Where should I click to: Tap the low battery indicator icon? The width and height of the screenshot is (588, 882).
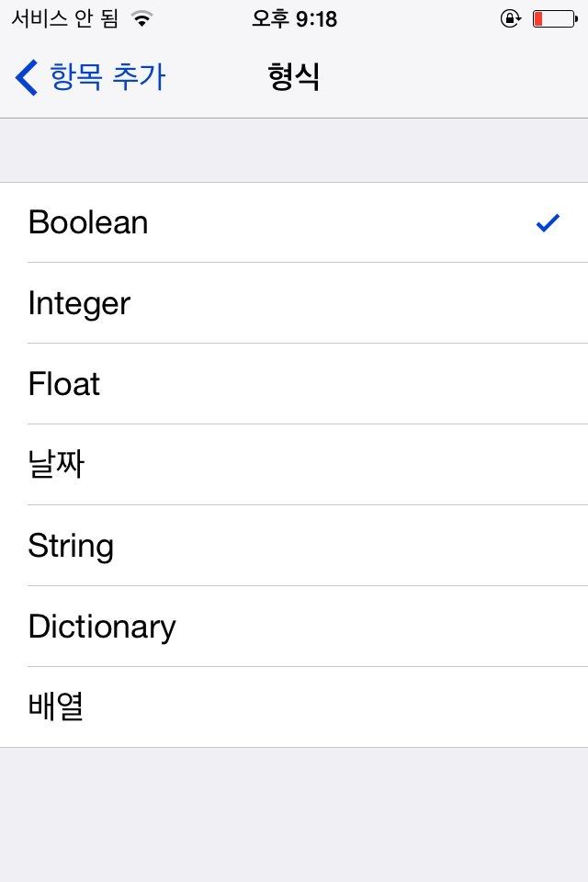coord(555,19)
